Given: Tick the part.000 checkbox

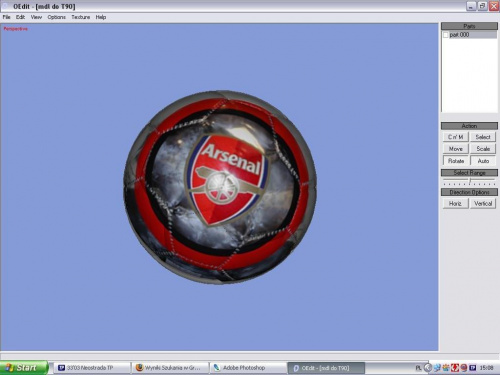Looking at the screenshot, I should click(x=446, y=35).
